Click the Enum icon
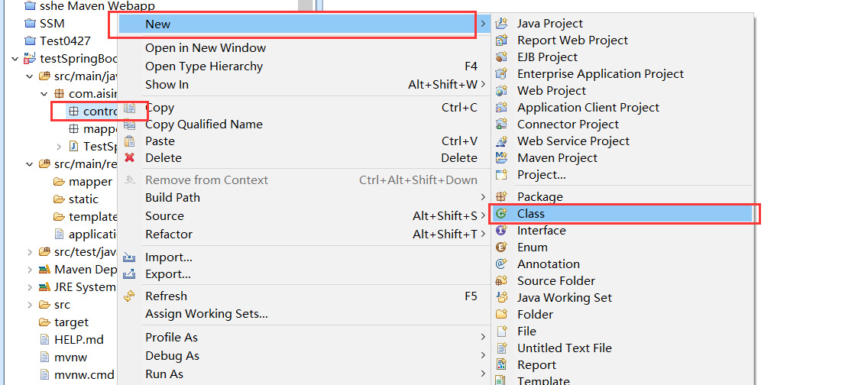The image size is (868, 385). coord(501,247)
